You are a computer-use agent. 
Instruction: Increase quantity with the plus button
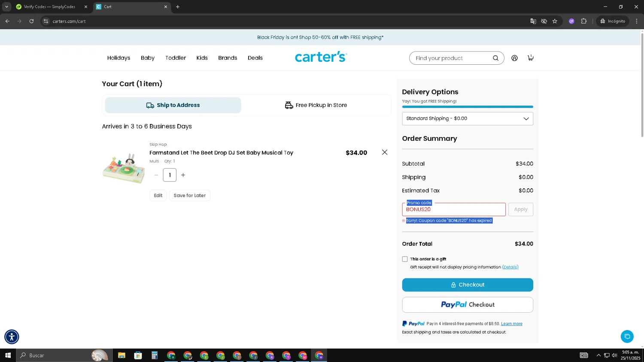point(183,175)
